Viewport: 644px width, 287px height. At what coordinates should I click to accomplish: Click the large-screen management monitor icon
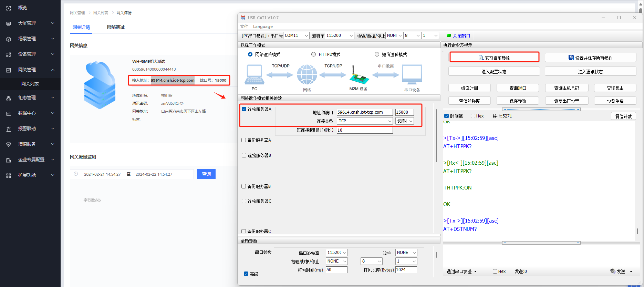click(x=9, y=23)
